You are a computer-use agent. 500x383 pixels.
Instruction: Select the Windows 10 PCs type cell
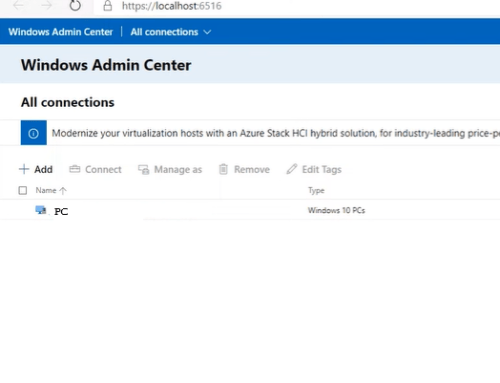point(336,210)
